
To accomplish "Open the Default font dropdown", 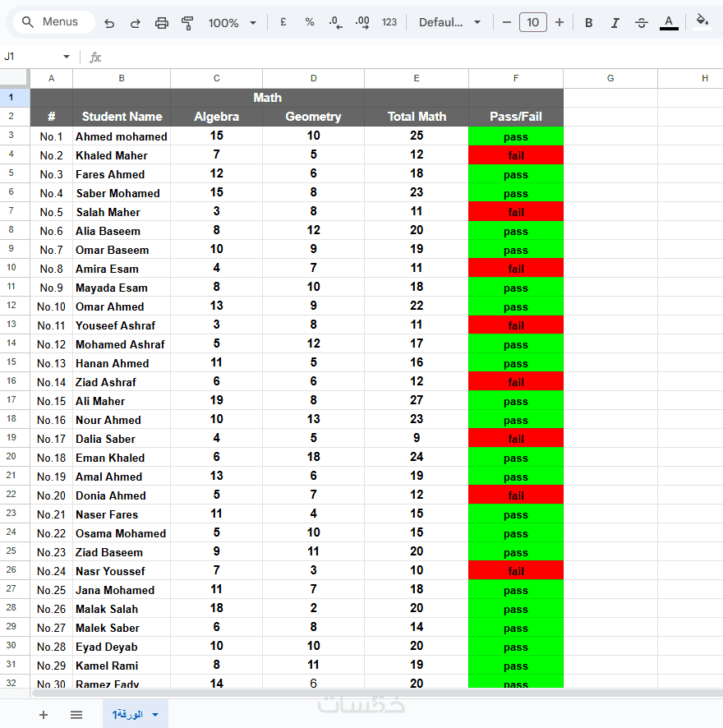I will coord(449,22).
